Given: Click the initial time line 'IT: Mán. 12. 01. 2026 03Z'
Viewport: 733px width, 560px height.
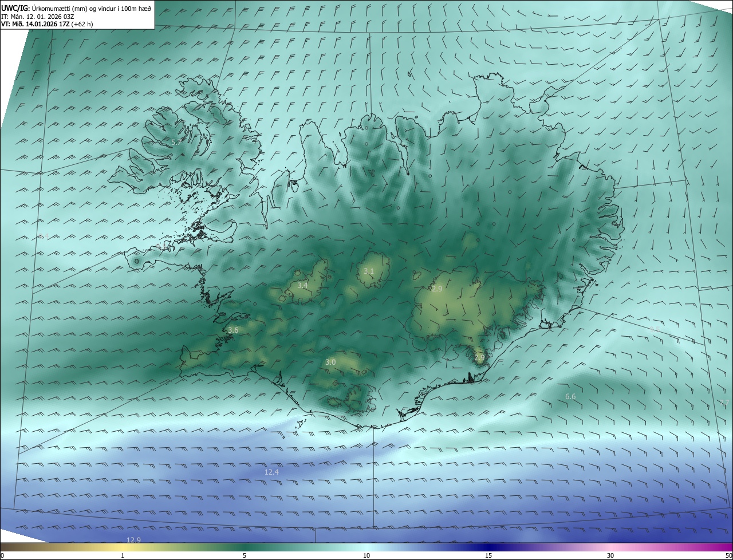Looking at the screenshot, I should click(38, 16).
